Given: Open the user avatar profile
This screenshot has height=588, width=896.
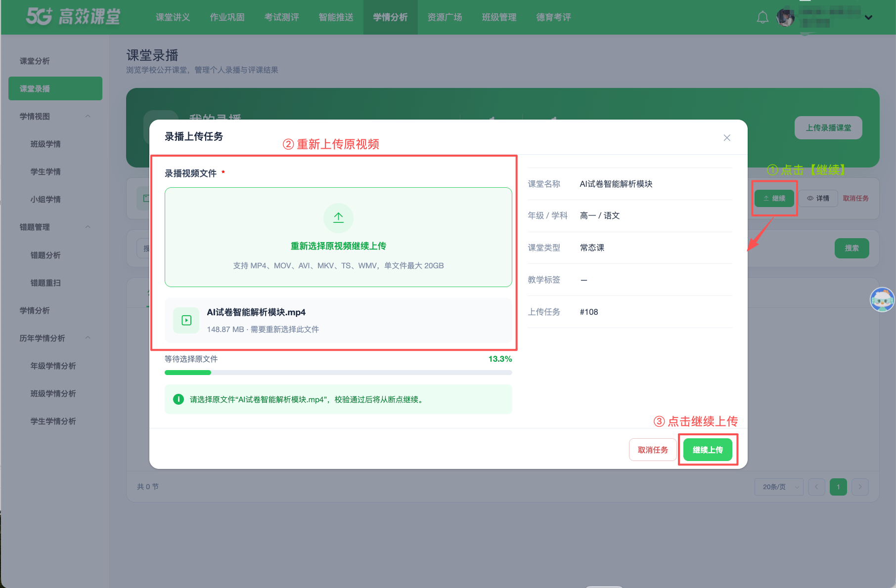Looking at the screenshot, I should click(785, 17).
